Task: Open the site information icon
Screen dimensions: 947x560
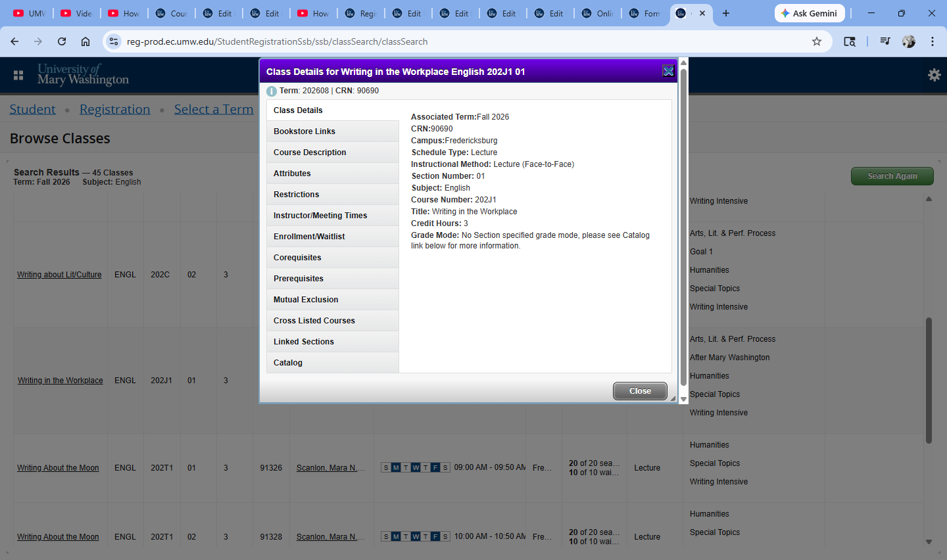Action: coord(114,41)
